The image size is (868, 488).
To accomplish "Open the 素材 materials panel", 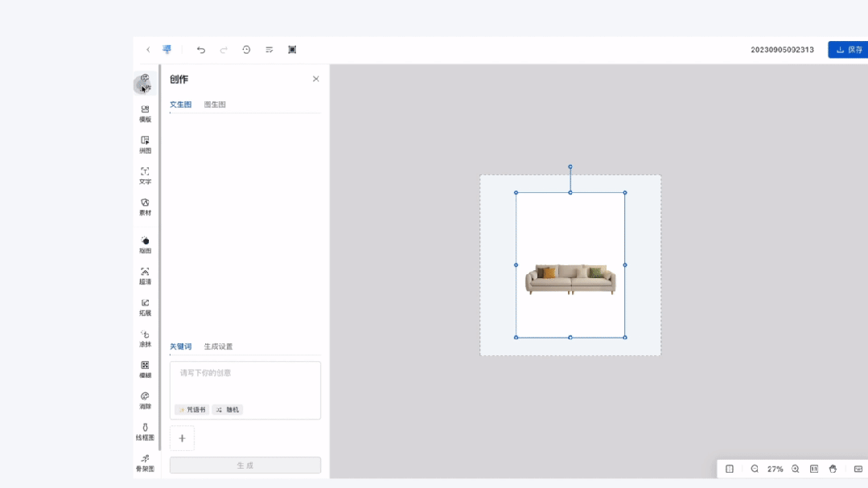I will 145,207.
